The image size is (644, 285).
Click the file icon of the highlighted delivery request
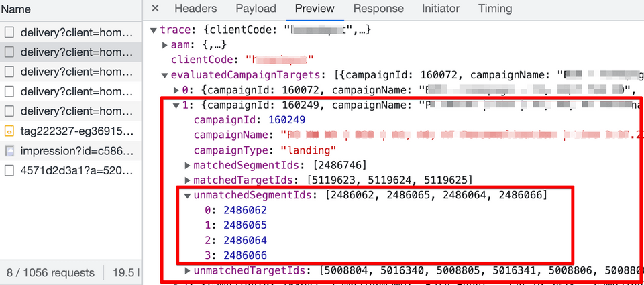pyautogui.click(x=9, y=52)
